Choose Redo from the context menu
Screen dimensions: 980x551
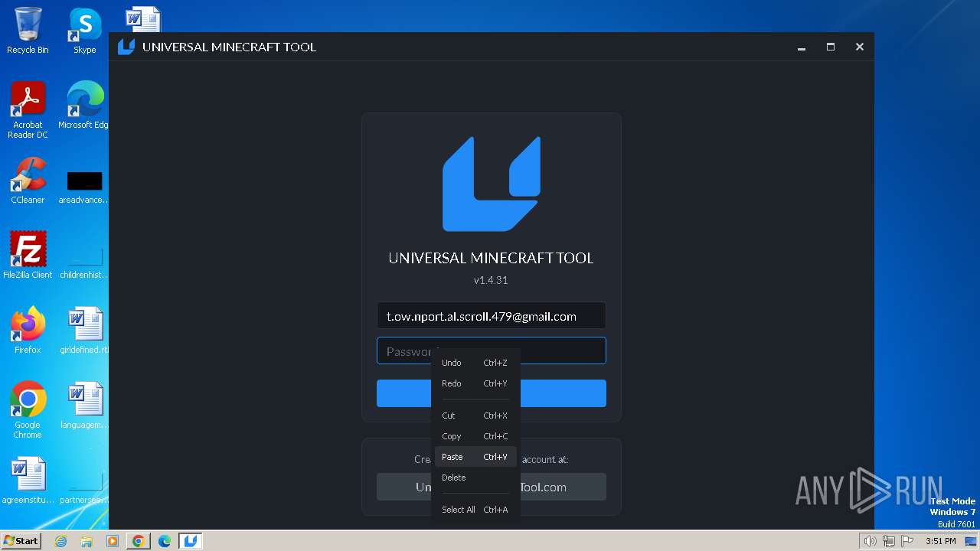[475, 383]
